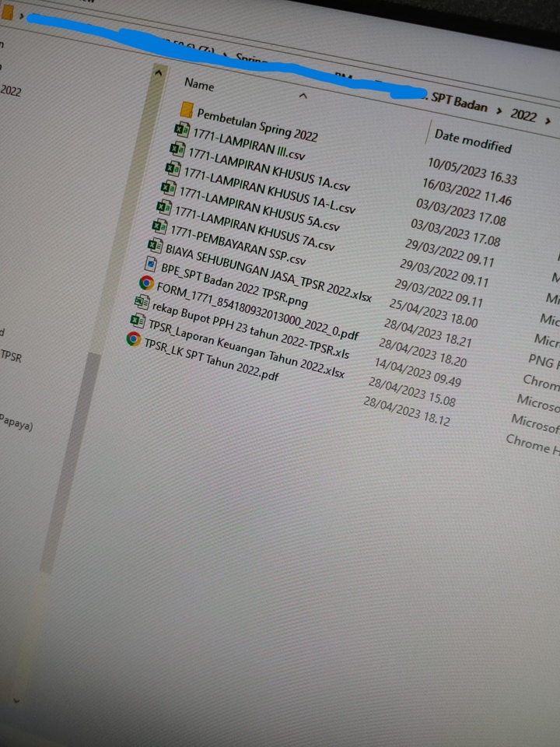Select TPSR item in navigation pane
The height and width of the screenshot is (747, 560).
tap(11, 355)
